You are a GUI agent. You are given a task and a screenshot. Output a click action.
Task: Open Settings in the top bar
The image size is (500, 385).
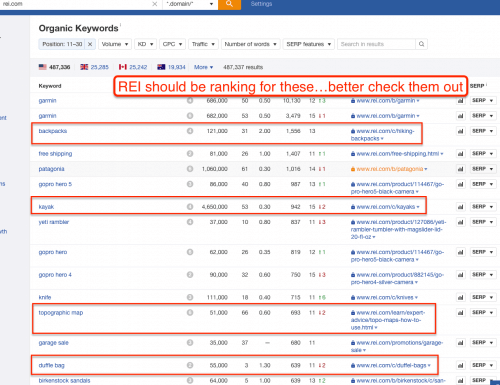(x=261, y=4)
